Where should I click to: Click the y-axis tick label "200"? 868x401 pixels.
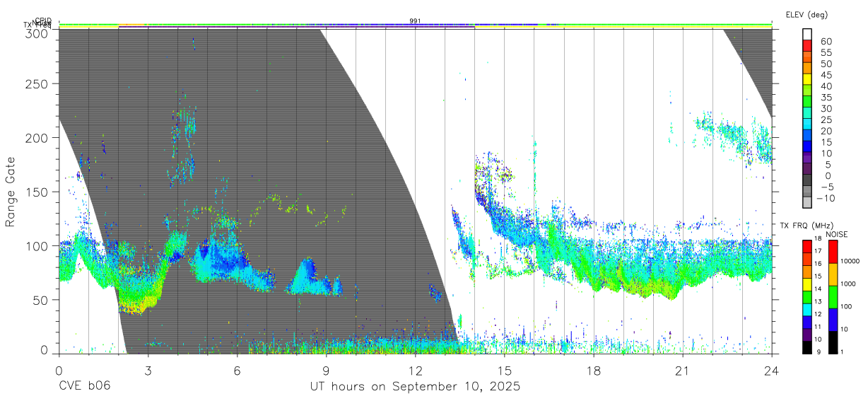[37, 138]
